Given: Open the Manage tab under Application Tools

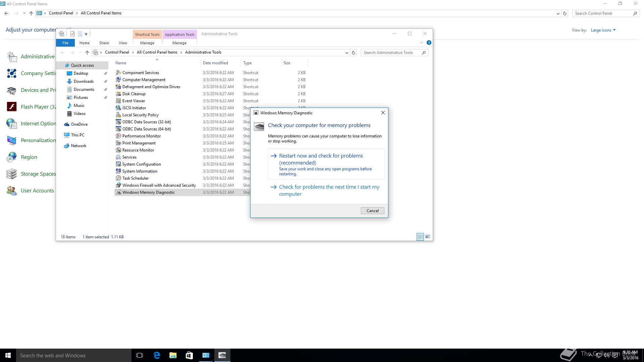Looking at the screenshot, I should click(x=179, y=43).
